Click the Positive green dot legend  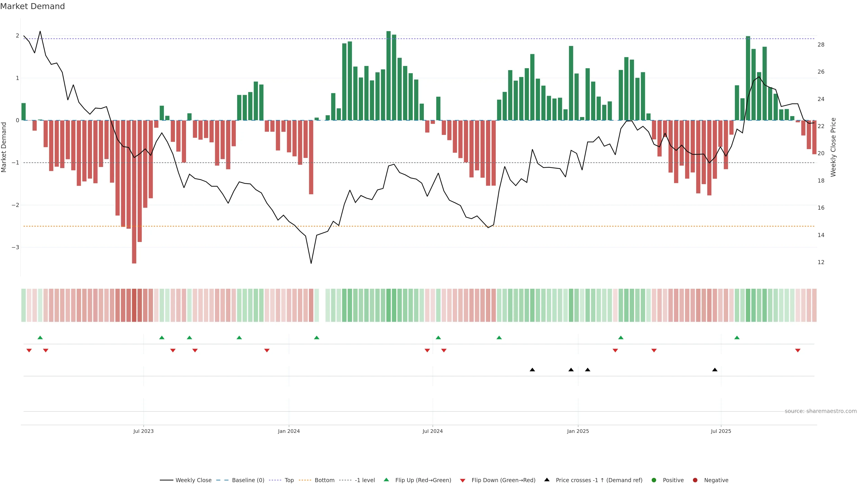tap(654, 480)
